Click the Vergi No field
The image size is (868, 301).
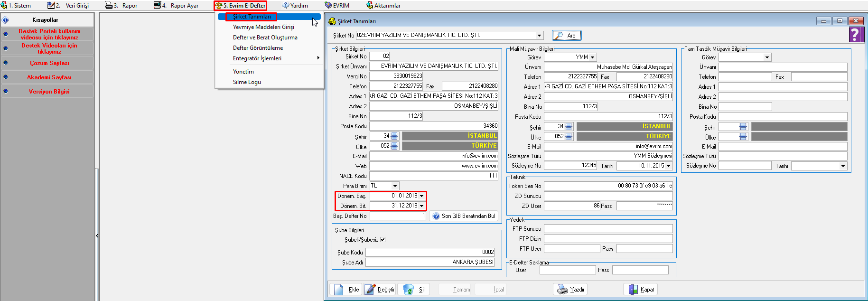tap(396, 76)
